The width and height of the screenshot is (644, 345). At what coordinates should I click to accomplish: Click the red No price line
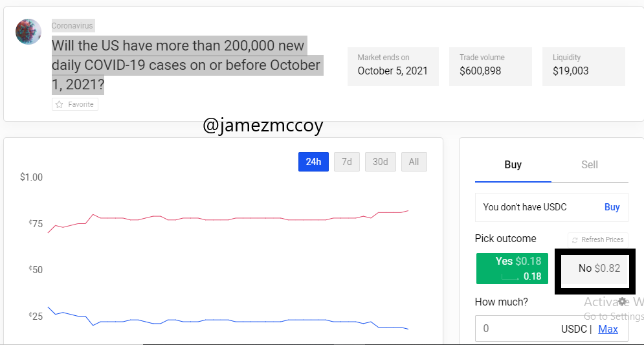click(x=228, y=219)
